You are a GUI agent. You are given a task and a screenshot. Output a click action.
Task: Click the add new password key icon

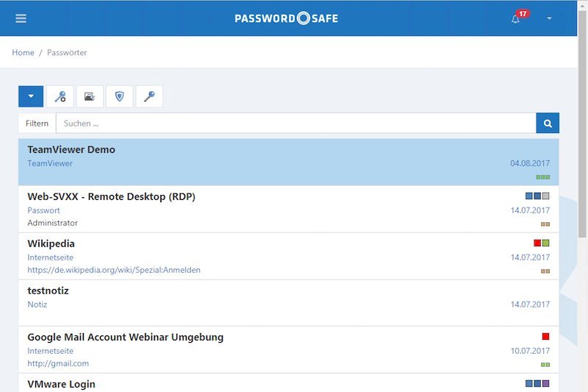click(60, 96)
